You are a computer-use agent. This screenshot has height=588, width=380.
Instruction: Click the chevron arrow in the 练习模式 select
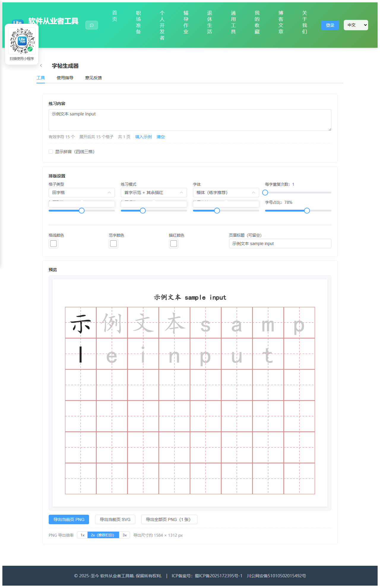(181, 193)
